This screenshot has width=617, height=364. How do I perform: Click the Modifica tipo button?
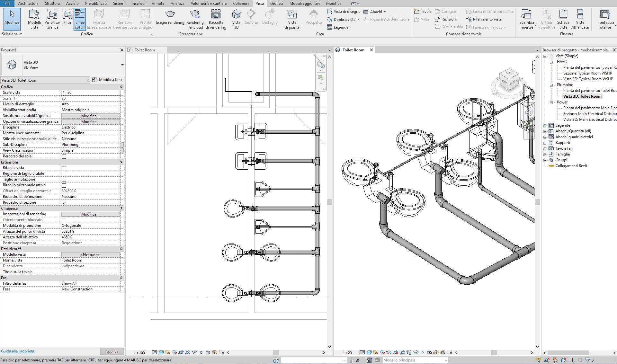point(107,80)
